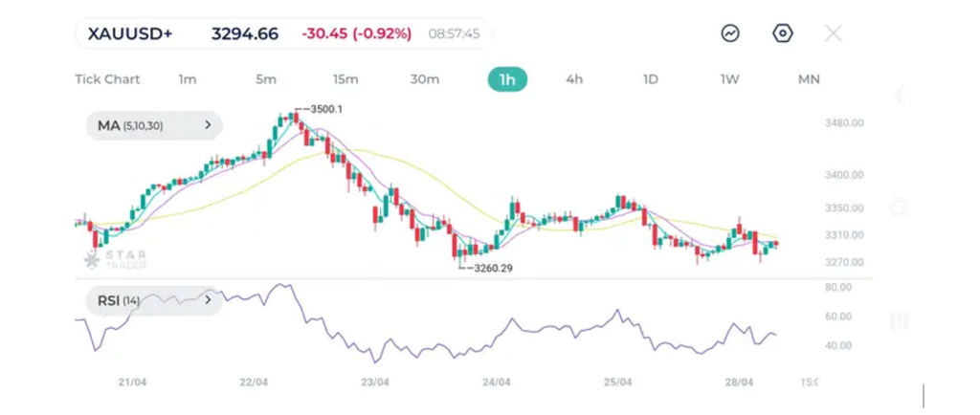Switch to 15m timeframe
The height and width of the screenshot is (415, 980).
click(x=345, y=79)
